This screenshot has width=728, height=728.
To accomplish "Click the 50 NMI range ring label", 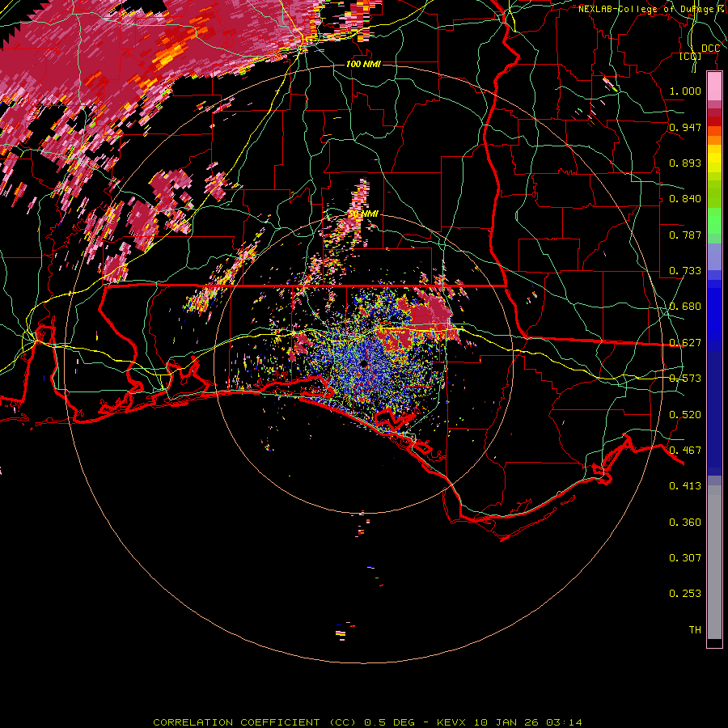I will point(363,214).
